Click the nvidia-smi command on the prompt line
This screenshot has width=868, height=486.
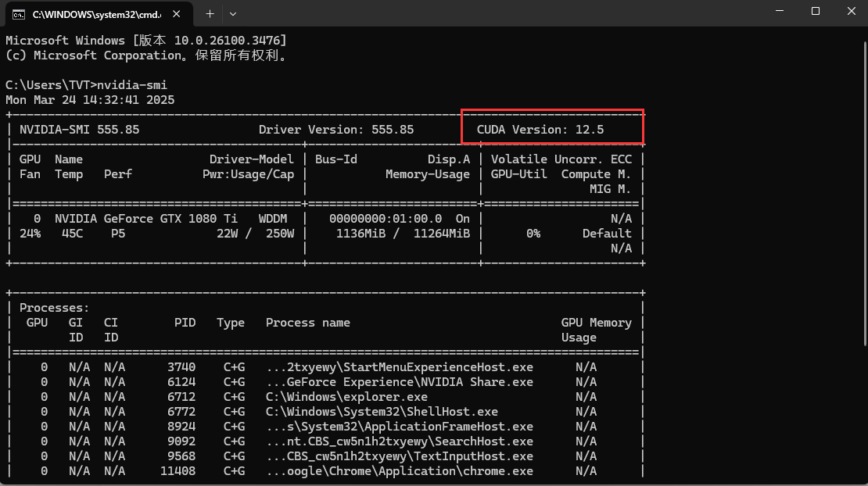click(131, 85)
